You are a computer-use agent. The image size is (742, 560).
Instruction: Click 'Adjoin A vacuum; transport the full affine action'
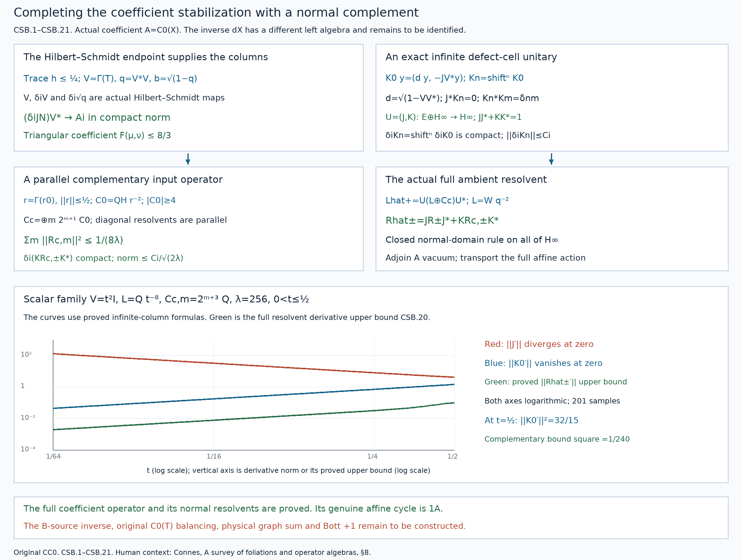tap(485, 258)
